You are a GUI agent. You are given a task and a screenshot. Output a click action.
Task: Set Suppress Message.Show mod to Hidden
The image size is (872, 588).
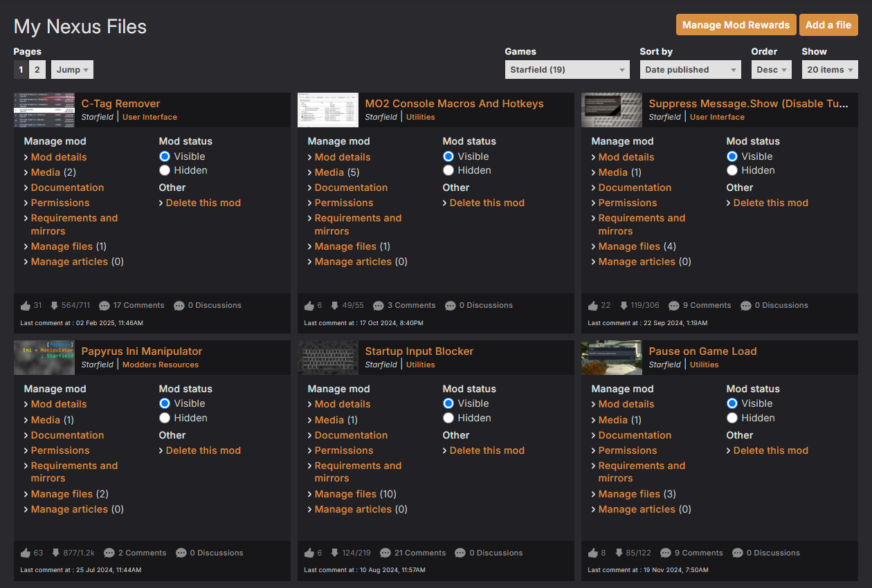[732, 170]
